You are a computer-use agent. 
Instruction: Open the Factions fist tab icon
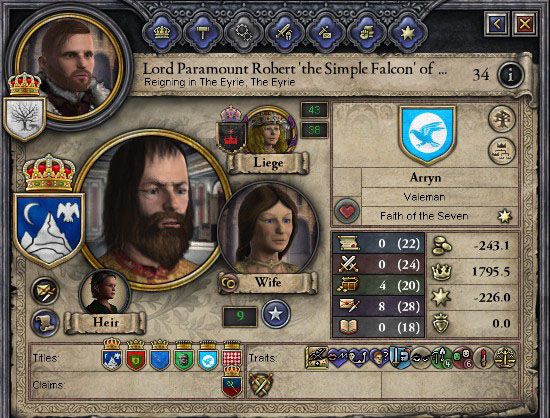point(367,33)
